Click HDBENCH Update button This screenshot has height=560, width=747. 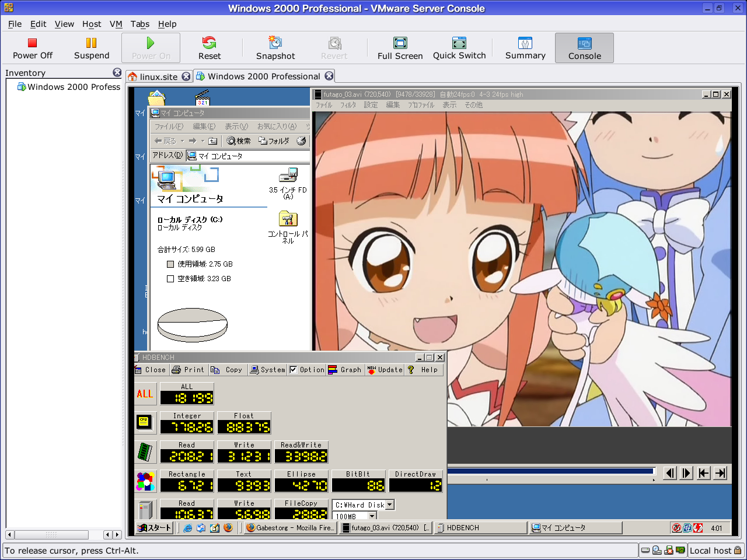385,370
